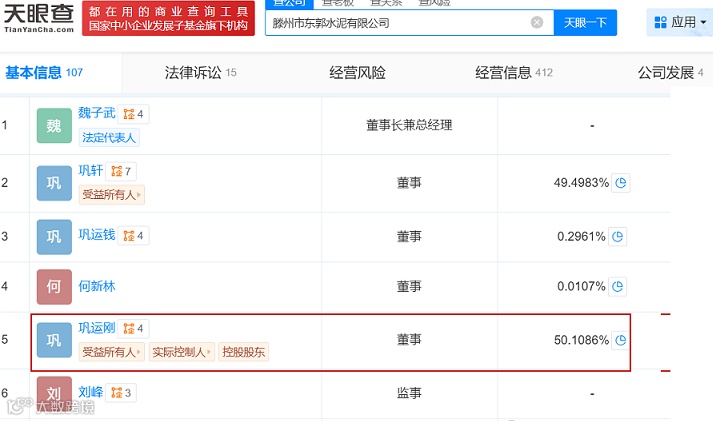
Task: Clear the search box with the X icon
Action: 537,22
